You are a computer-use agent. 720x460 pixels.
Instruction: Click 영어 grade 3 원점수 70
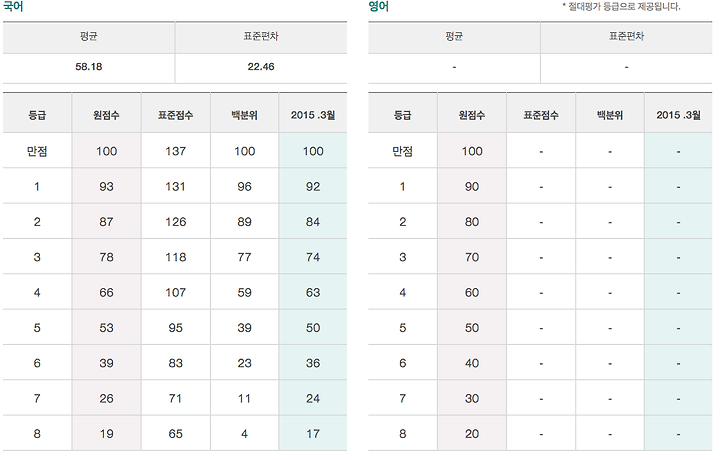pyautogui.click(x=472, y=257)
